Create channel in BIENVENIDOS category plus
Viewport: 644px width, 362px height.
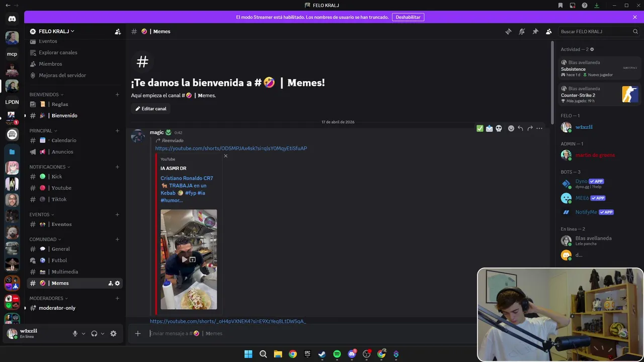coord(117,95)
